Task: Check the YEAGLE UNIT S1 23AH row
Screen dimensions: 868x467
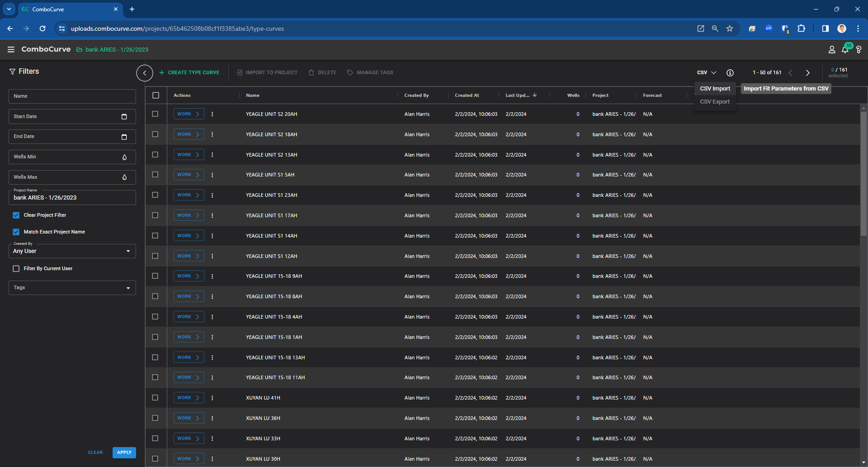Action: click(x=155, y=195)
